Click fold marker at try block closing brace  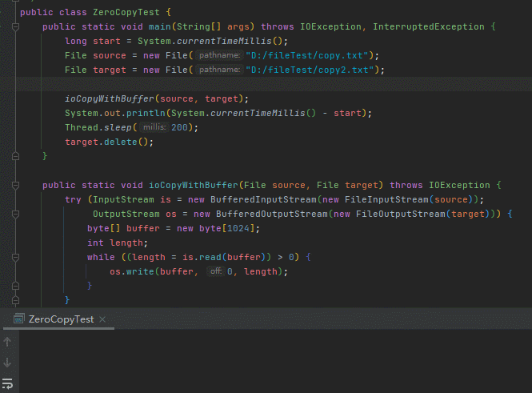[15, 300]
